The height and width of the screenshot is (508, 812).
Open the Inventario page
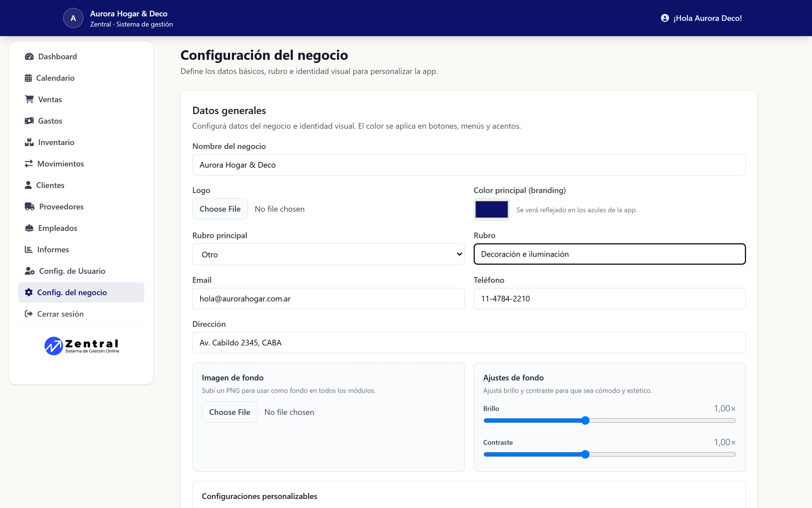(81, 143)
